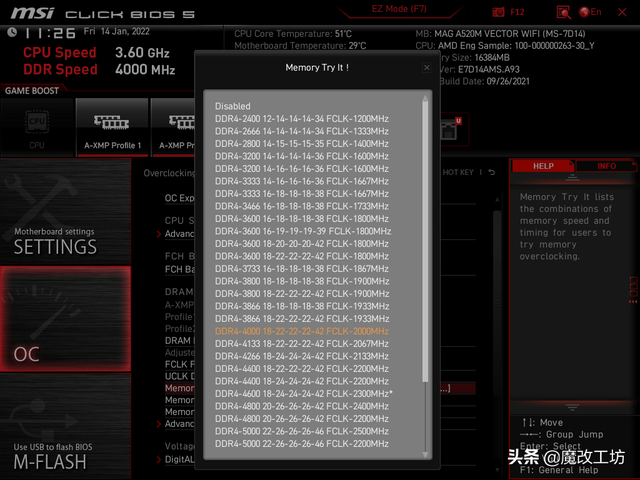
Task: Select DDR4-3333 16-18-18-18-38 FCLK-1667MHz
Action: (302, 194)
